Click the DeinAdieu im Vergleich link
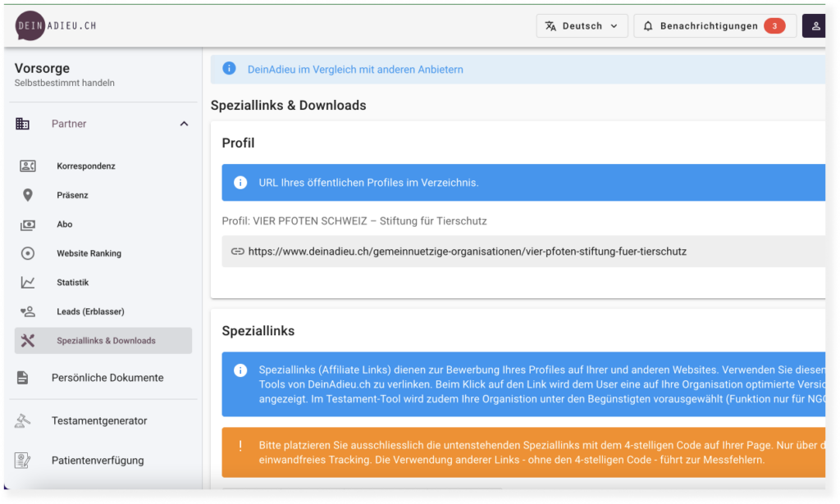The height and width of the screenshot is (504, 840). click(x=355, y=70)
